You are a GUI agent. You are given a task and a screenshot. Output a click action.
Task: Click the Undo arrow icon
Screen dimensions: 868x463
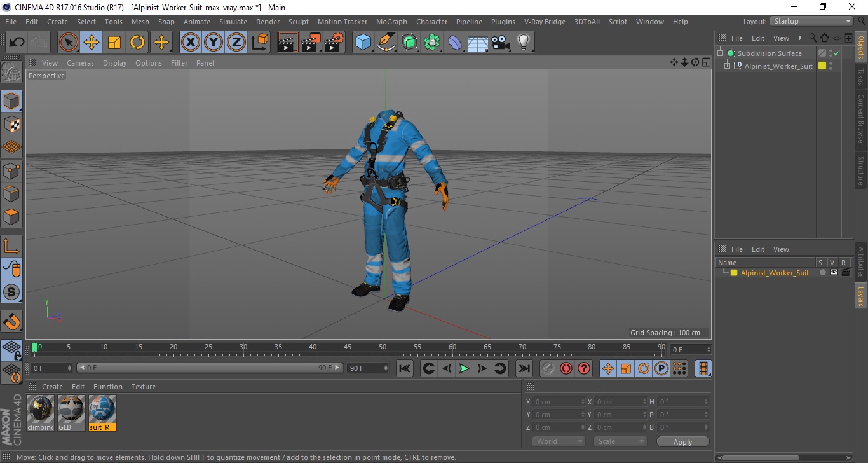pos(17,43)
